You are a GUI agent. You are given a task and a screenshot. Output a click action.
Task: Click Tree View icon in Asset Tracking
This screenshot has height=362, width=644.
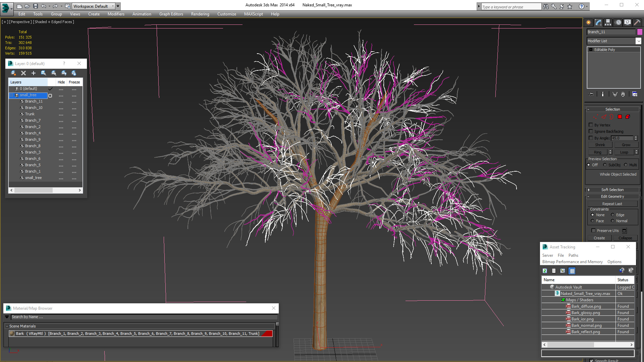563,271
